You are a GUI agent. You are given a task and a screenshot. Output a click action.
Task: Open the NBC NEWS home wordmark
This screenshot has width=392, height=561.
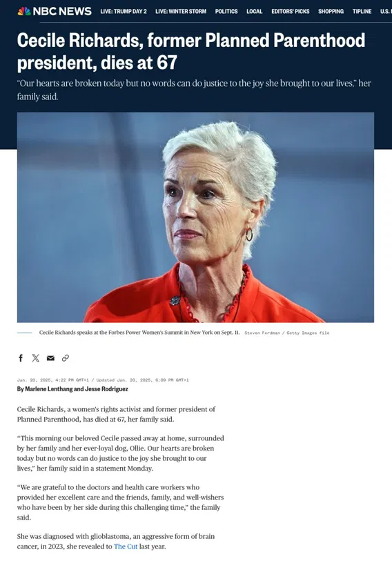(x=62, y=12)
